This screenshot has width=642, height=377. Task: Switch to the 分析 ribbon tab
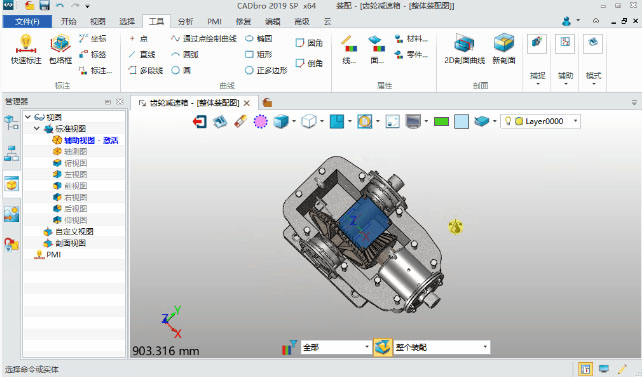185,21
